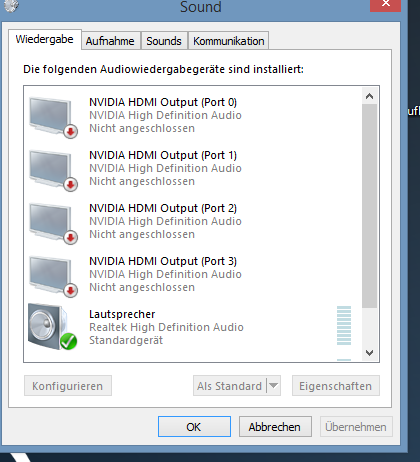
Task: Select NVIDIA HDMI Output (Port 1) entry
Action: tap(193, 168)
